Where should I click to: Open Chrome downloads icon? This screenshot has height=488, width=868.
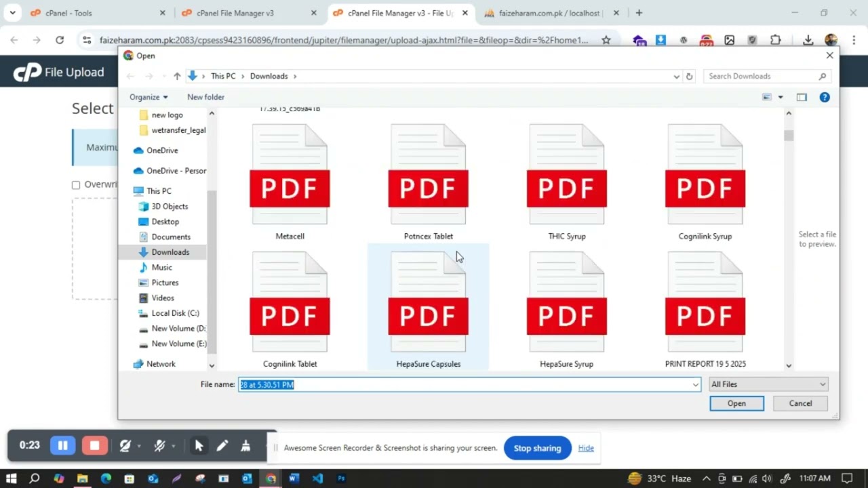click(808, 40)
